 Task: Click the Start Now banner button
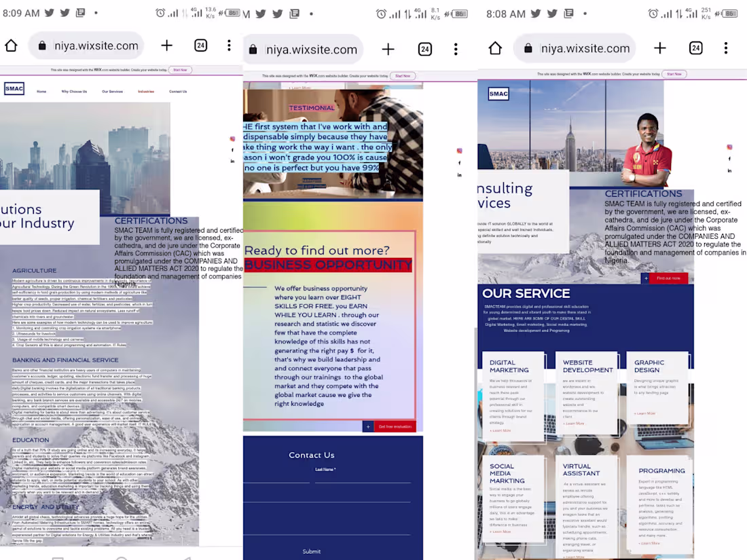pos(180,70)
